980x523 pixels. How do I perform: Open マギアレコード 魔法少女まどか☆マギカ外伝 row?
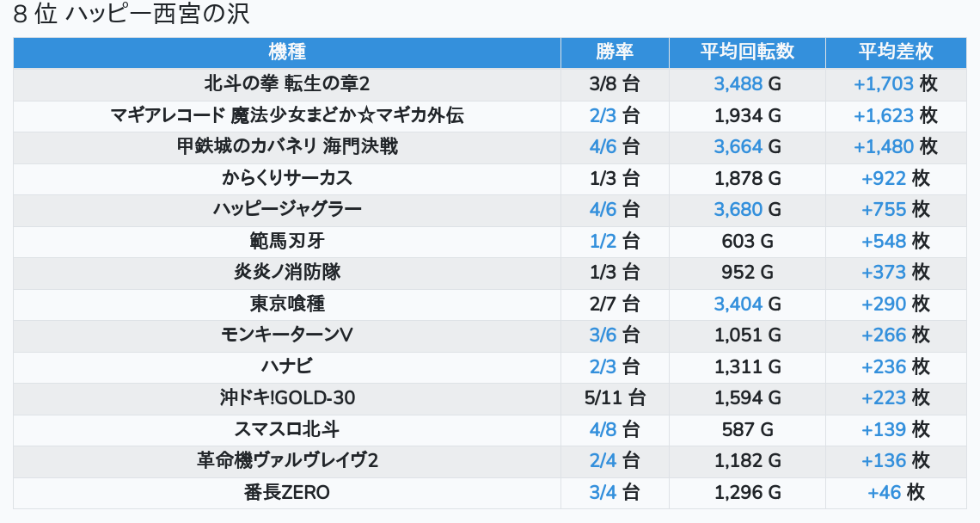tap(287, 115)
